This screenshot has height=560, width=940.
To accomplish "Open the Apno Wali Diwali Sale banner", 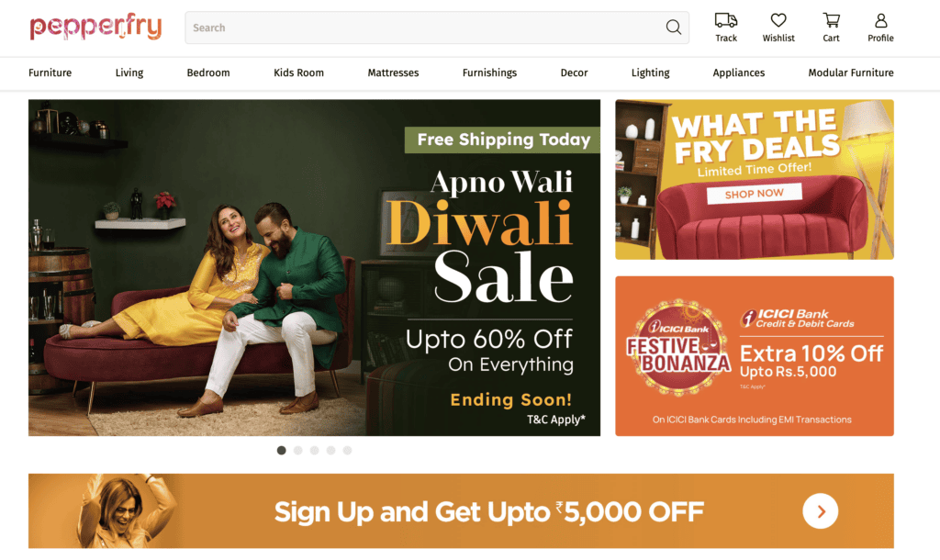I will pos(314,267).
